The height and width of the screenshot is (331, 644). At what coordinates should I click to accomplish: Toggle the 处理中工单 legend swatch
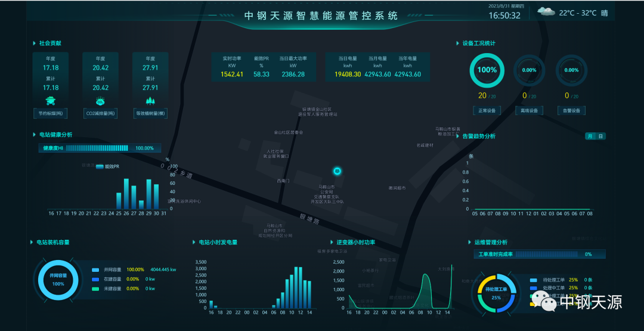coord(533,288)
